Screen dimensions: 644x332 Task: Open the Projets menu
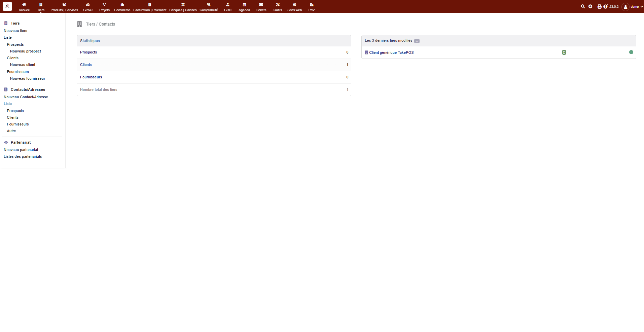(x=104, y=7)
